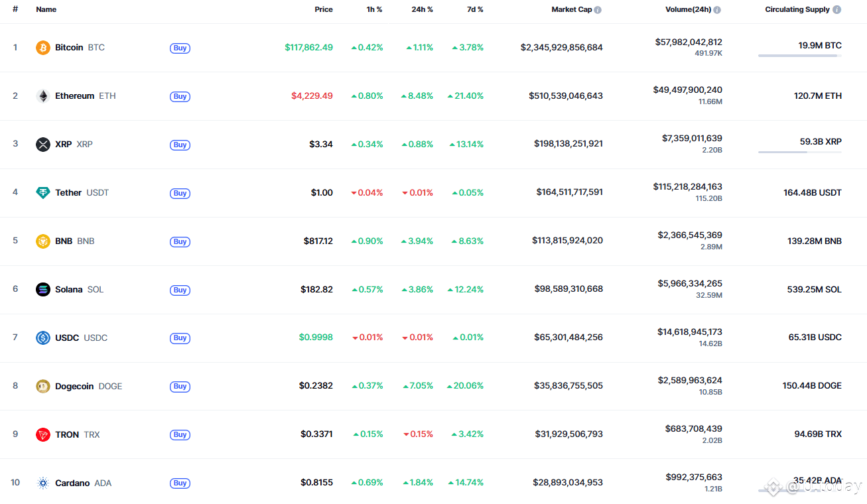The image size is (867, 504).
Task: Click Bitcoin market cap $2,345,929,856,684
Action: click(562, 48)
